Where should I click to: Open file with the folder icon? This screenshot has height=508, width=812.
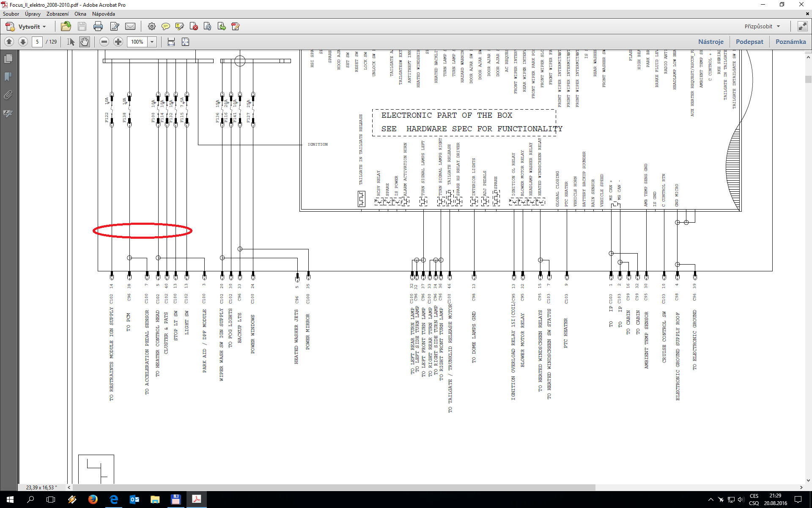66,27
